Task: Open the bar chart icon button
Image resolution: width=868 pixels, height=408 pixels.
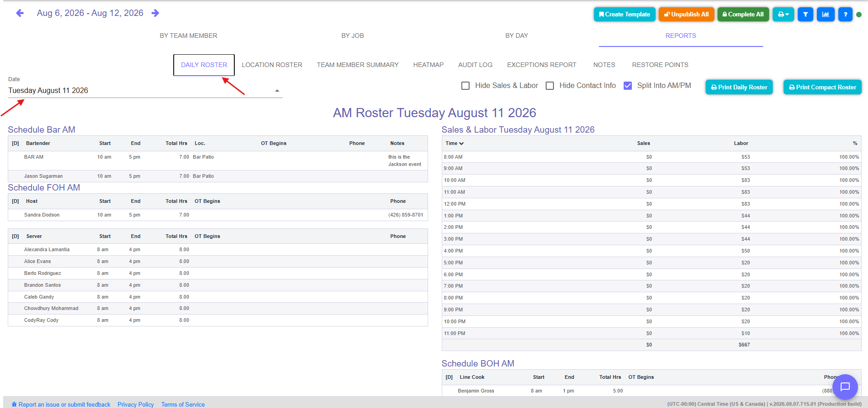Action: (x=826, y=14)
